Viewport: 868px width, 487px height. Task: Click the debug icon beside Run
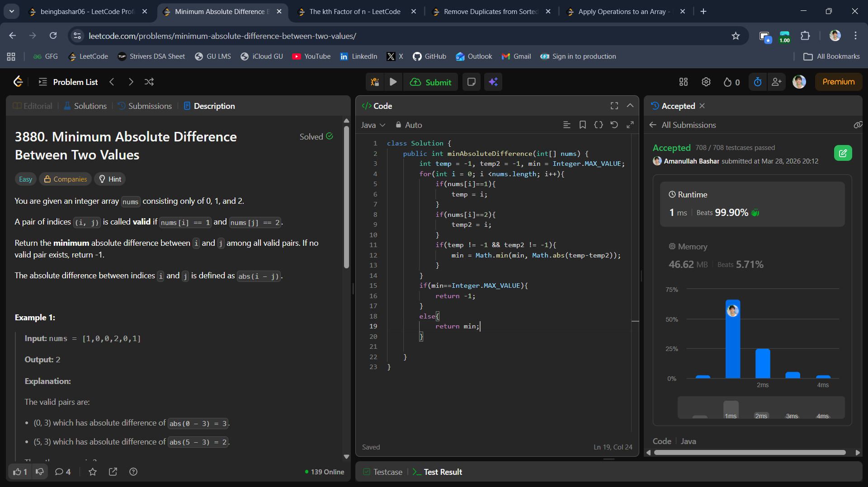(375, 82)
